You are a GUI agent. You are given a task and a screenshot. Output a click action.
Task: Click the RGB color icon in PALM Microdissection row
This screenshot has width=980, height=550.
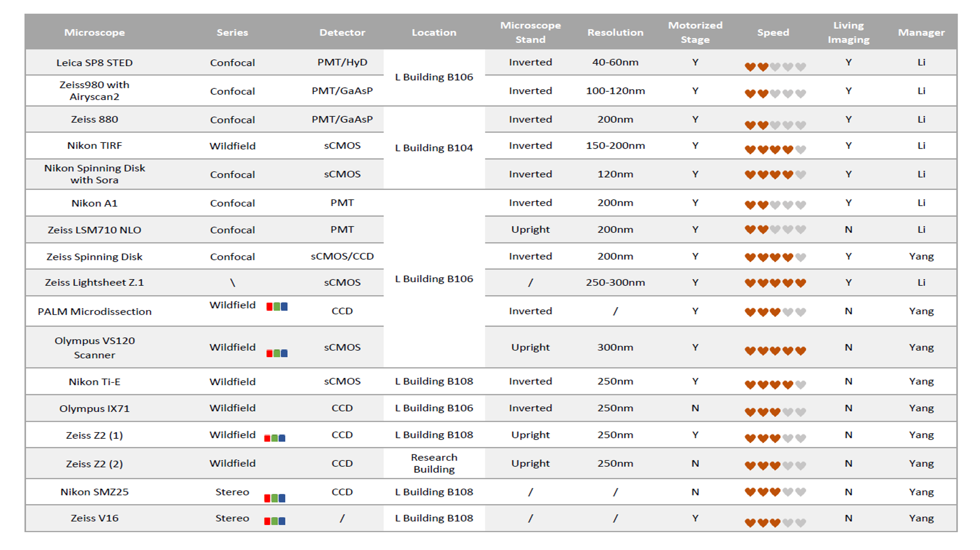[277, 307]
